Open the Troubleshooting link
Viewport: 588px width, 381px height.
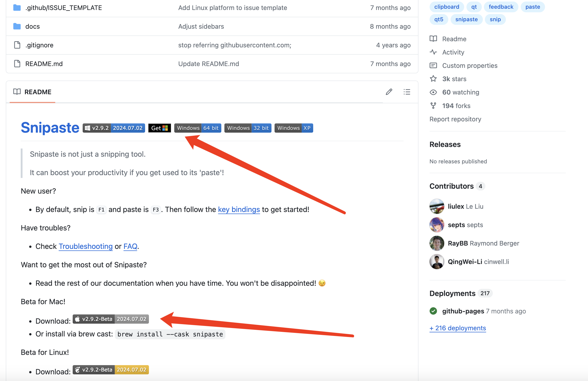(86, 246)
